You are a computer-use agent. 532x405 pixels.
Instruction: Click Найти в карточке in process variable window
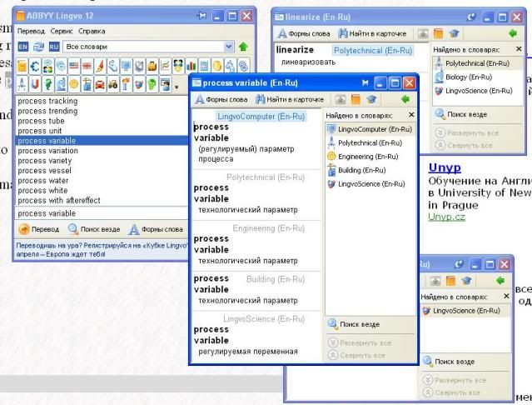(x=290, y=99)
